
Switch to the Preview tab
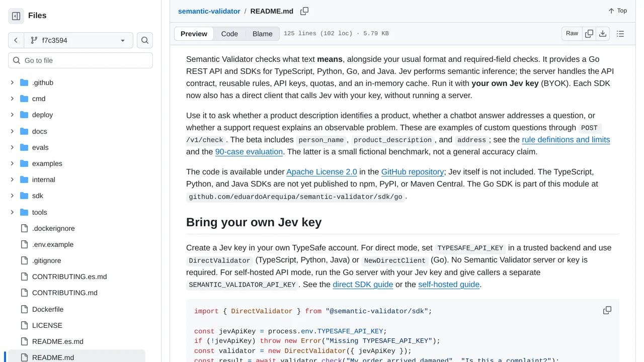coord(194,34)
